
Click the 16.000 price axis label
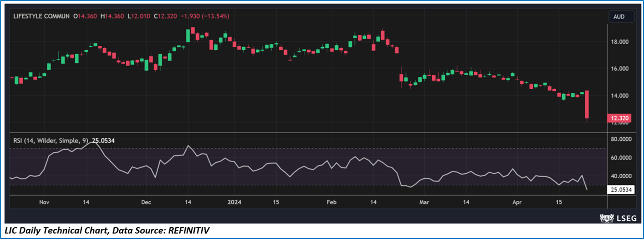619,69
